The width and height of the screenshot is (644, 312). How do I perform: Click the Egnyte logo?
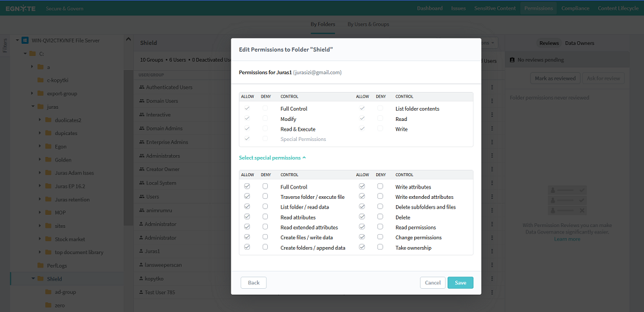pos(20,8)
